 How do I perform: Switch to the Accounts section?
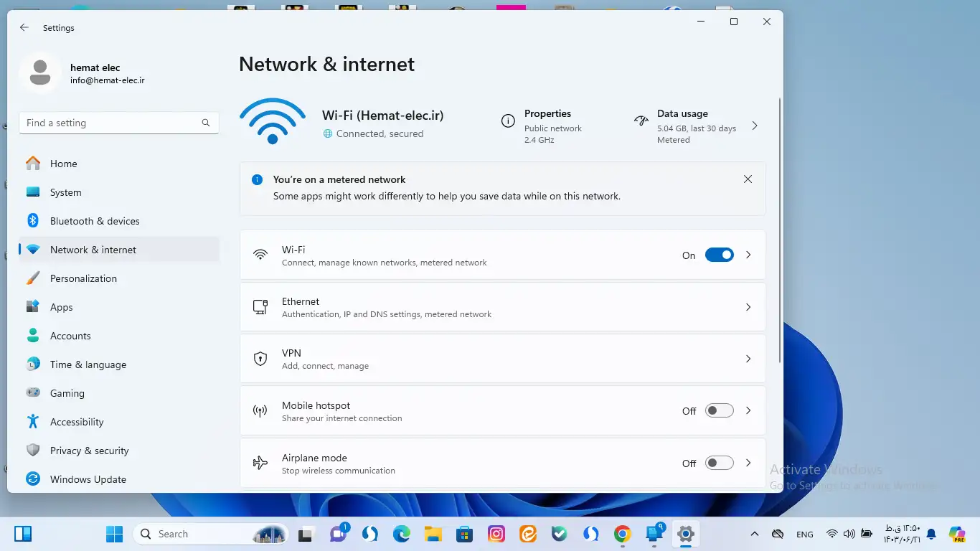[x=70, y=336]
